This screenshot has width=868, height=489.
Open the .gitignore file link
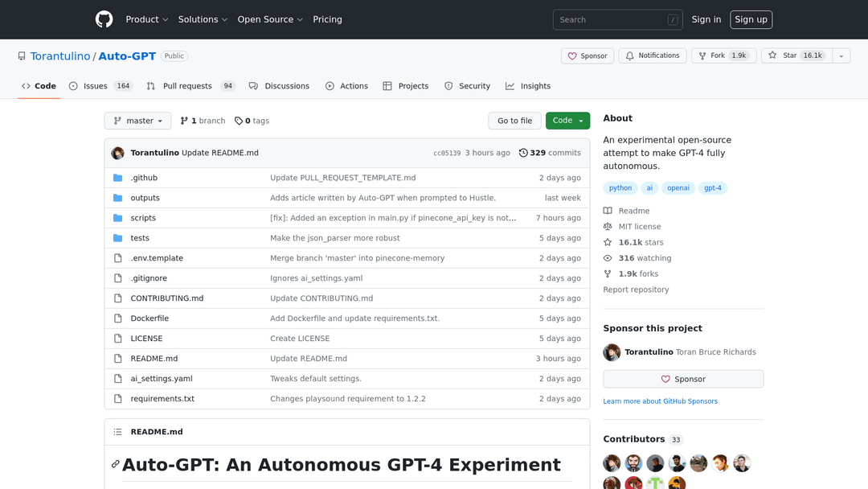(149, 278)
